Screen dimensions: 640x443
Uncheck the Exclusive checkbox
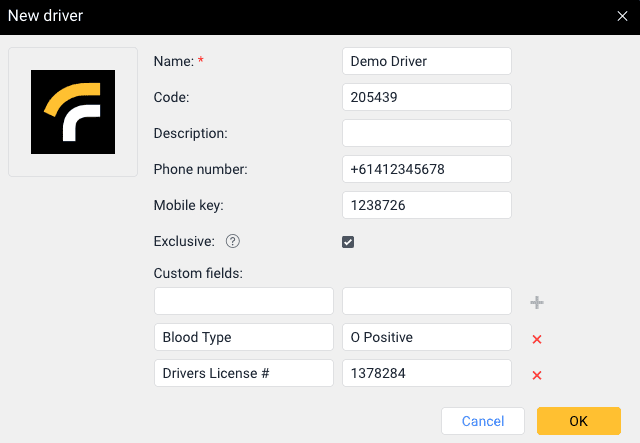(x=348, y=241)
